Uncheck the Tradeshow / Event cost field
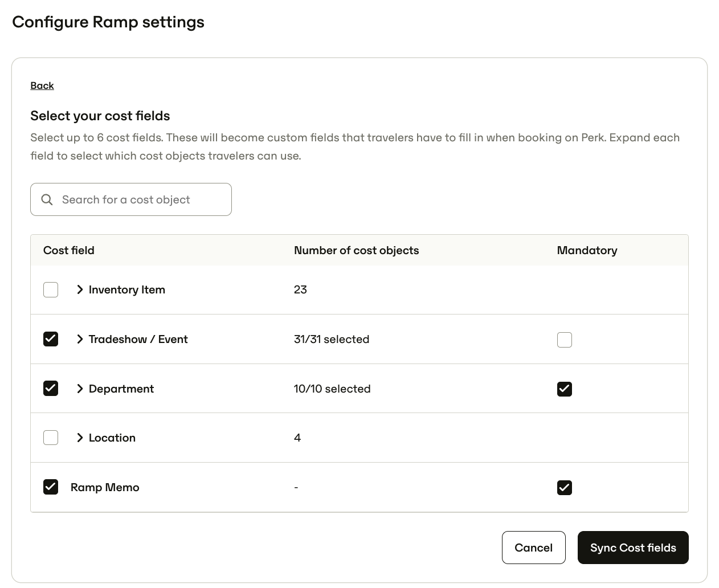This screenshot has width=719, height=588. pos(51,339)
